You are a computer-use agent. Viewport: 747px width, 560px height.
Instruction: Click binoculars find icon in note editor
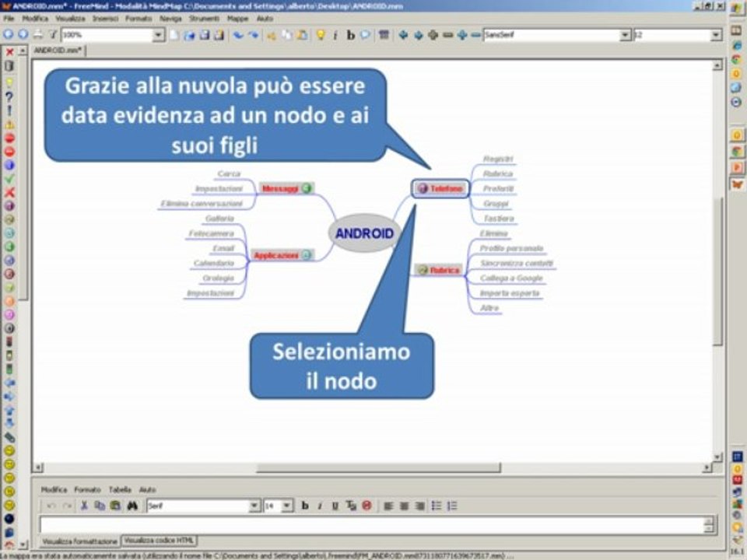[132, 506]
